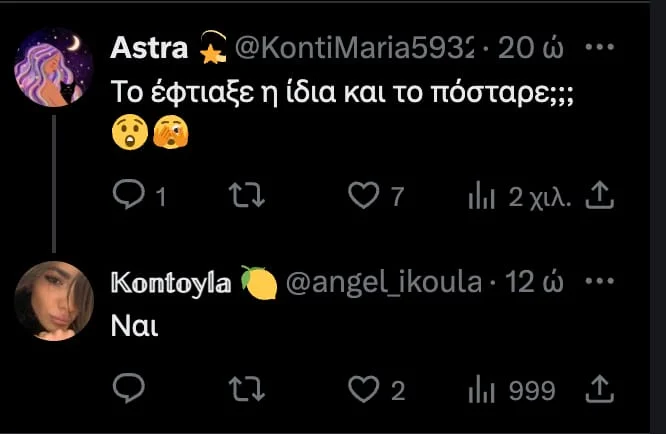Screen dimensions: 666x434
Task: Open Kontoyla's profile picture
Action: (x=54, y=301)
